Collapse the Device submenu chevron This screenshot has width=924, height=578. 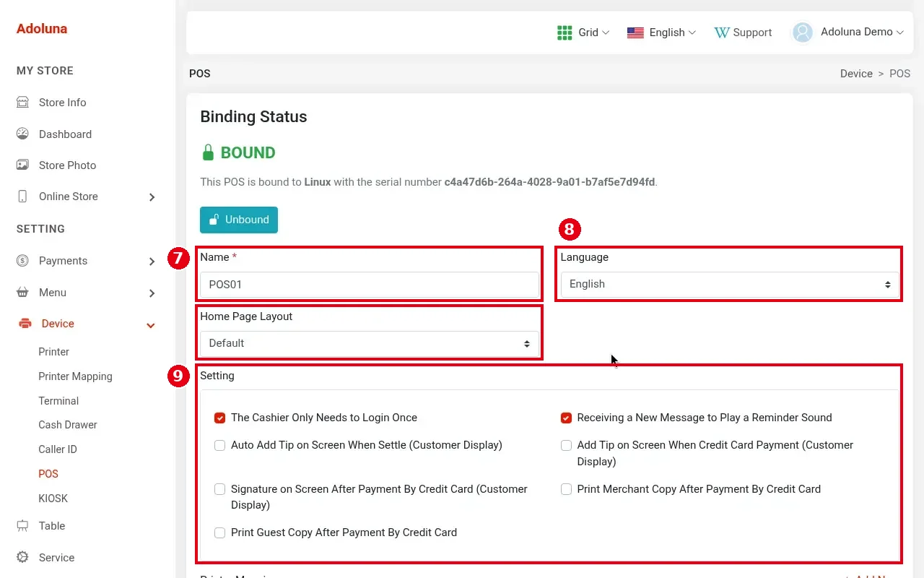click(151, 325)
